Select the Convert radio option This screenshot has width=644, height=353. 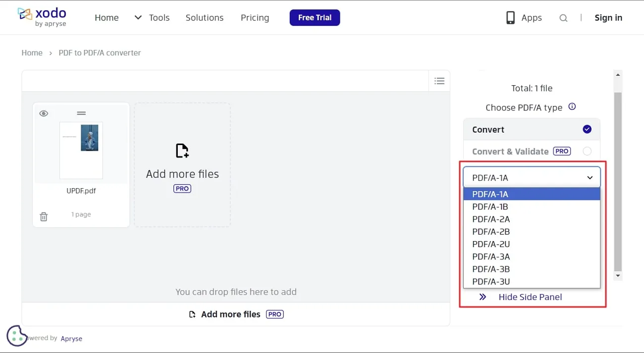pos(587,129)
